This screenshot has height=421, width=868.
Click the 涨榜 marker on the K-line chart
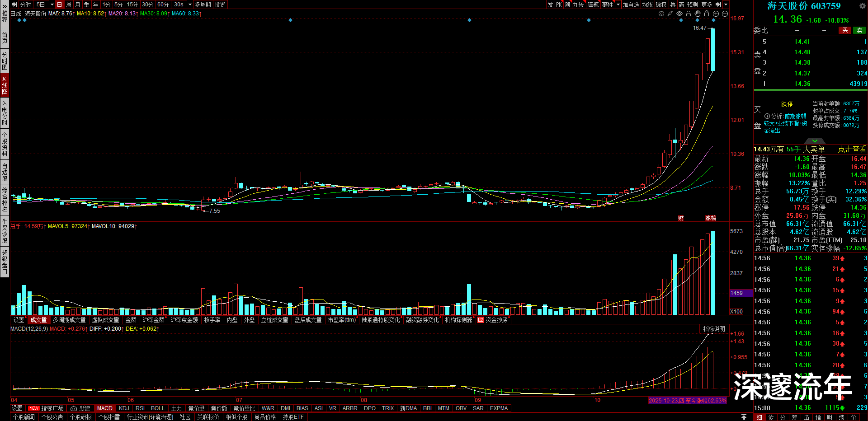(711, 218)
